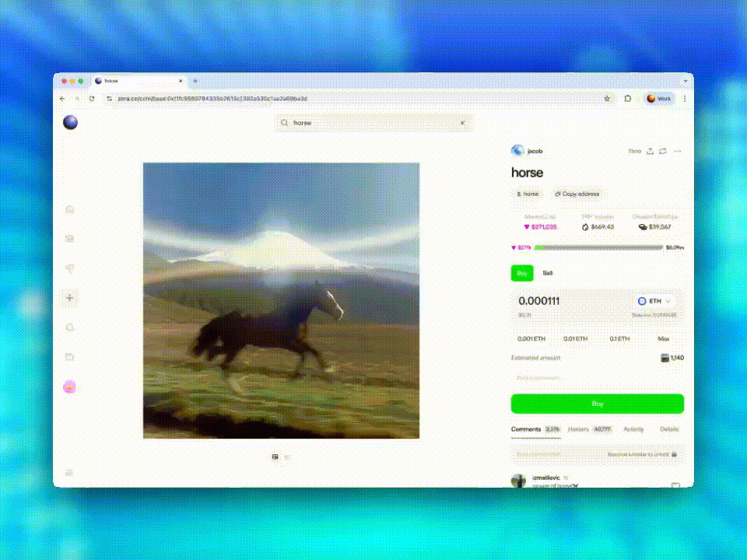Open the second sidebar icon below Home

(69, 239)
